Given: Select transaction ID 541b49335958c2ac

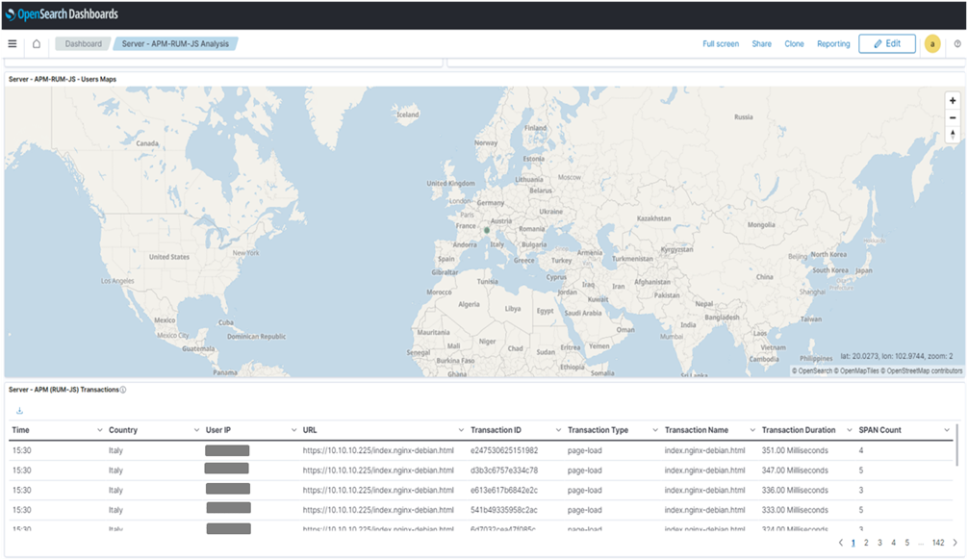Looking at the screenshot, I should (504, 510).
